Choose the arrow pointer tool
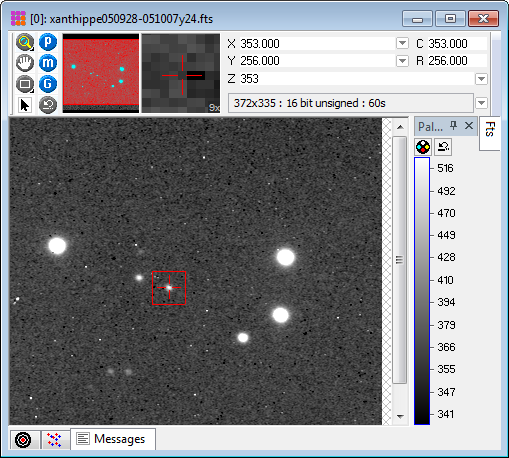509x458 pixels. point(25,105)
